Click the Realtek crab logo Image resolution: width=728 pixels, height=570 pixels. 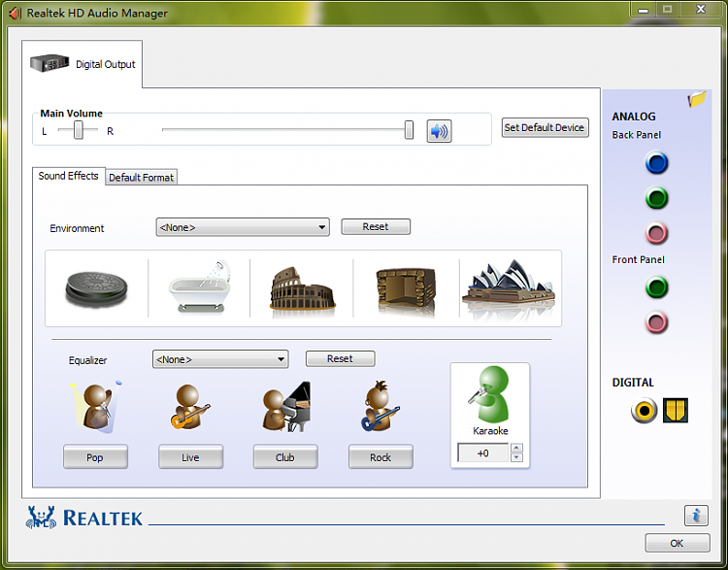tap(41, 518)
